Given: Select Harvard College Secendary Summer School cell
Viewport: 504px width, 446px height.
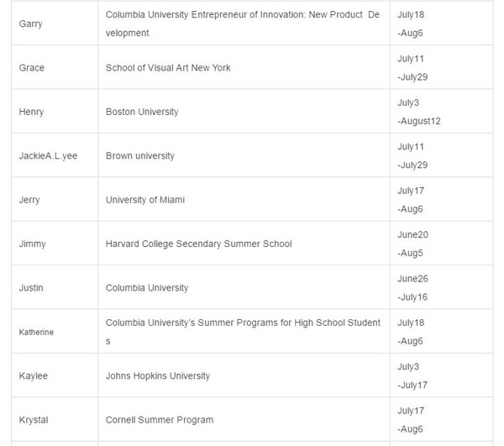Looking at the screenshot, I should [x=199, y=244].
